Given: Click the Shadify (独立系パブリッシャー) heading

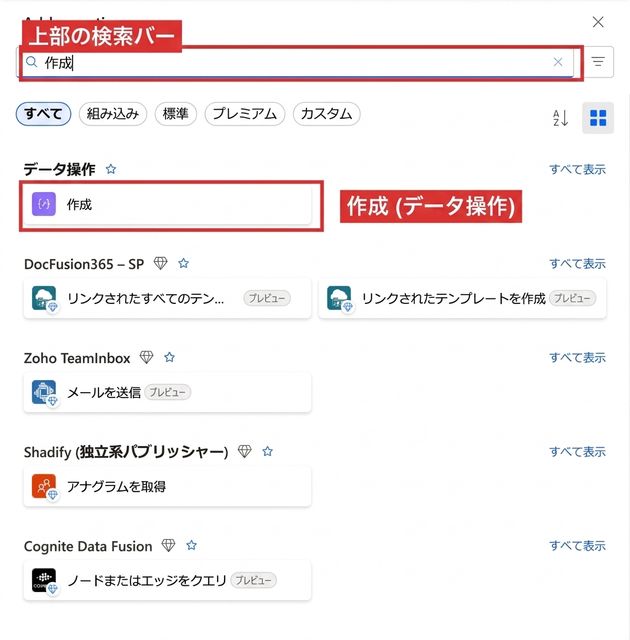Looking at the screenshot, I should coord(126,452).
